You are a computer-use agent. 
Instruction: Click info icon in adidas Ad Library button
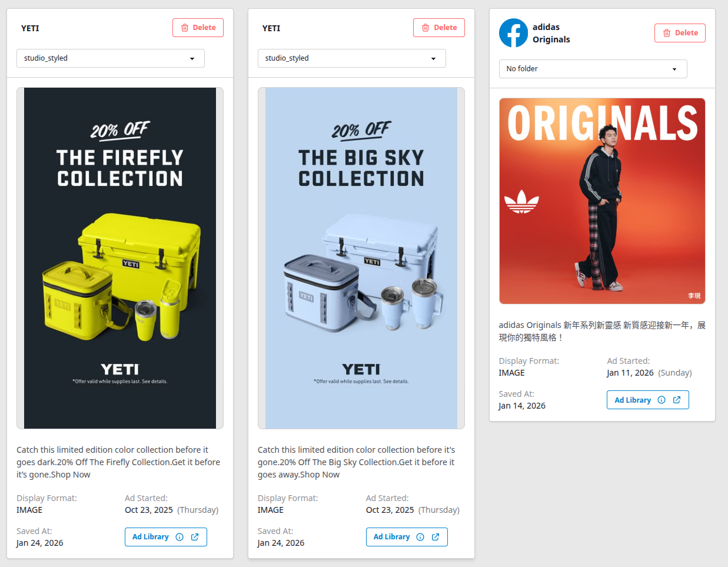pyautogui.click(x=661, y=400)
